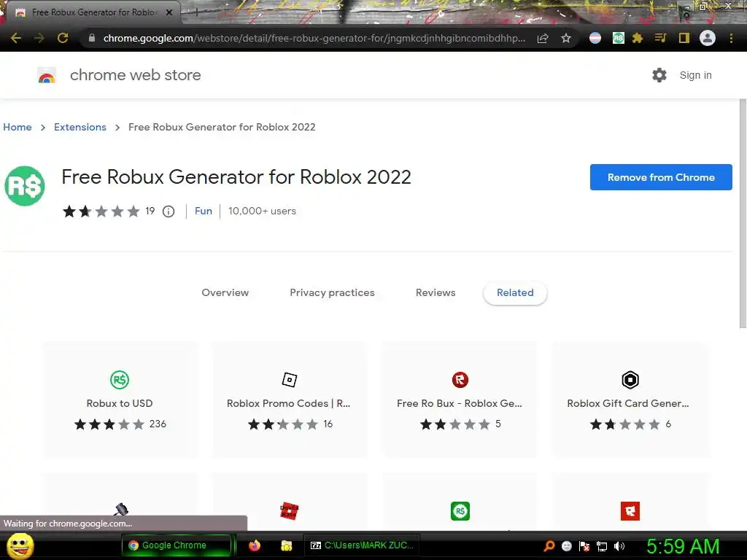Open the Chrome profile avatar

pos(708,38)
